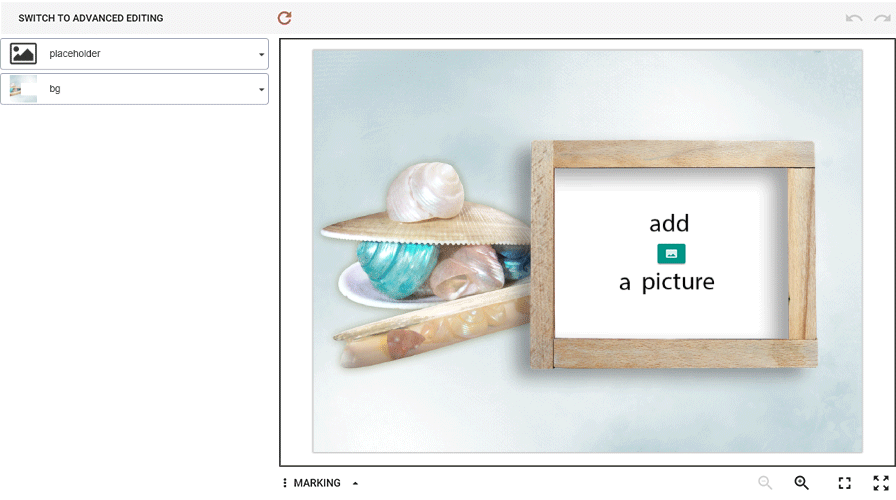Select the bg layer label
Image resolution: width=896 pixels, height=500 pixels.
point(55,89)
